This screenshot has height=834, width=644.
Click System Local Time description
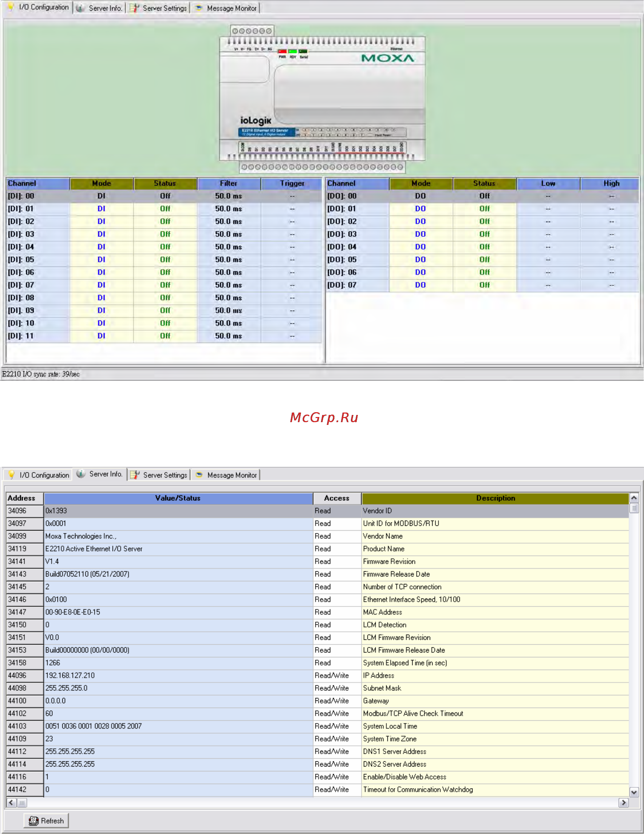(390, 726)
